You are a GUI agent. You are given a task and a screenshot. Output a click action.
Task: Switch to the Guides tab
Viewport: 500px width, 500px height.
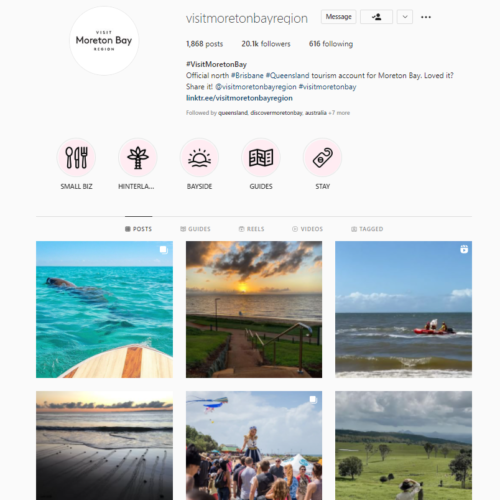point(195,229)
